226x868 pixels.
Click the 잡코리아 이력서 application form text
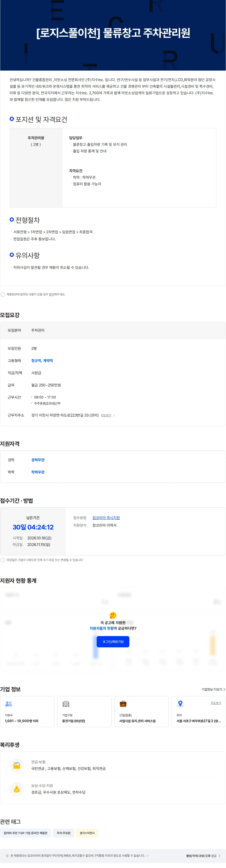[104, 525]
